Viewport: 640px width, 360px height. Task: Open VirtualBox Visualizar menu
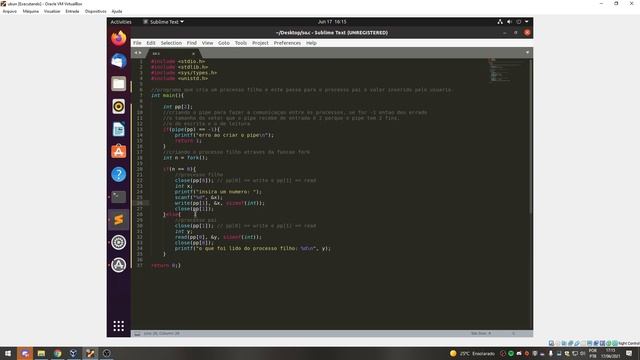(52, 11)
